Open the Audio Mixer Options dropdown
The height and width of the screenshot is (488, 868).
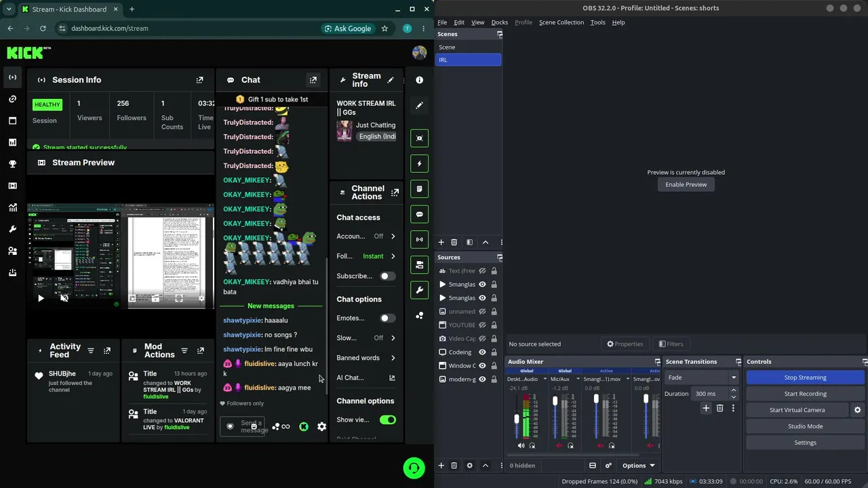coord(639,466)
